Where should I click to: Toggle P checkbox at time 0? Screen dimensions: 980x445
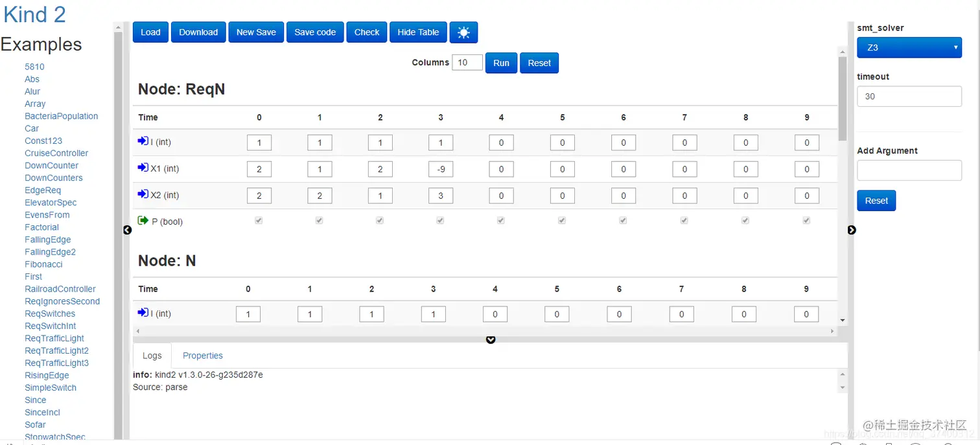(259, 221)
